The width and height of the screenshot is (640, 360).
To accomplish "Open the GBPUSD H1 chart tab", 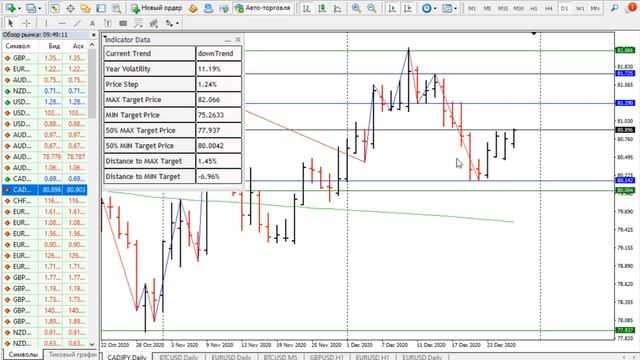I will click(x=327, y=357).
